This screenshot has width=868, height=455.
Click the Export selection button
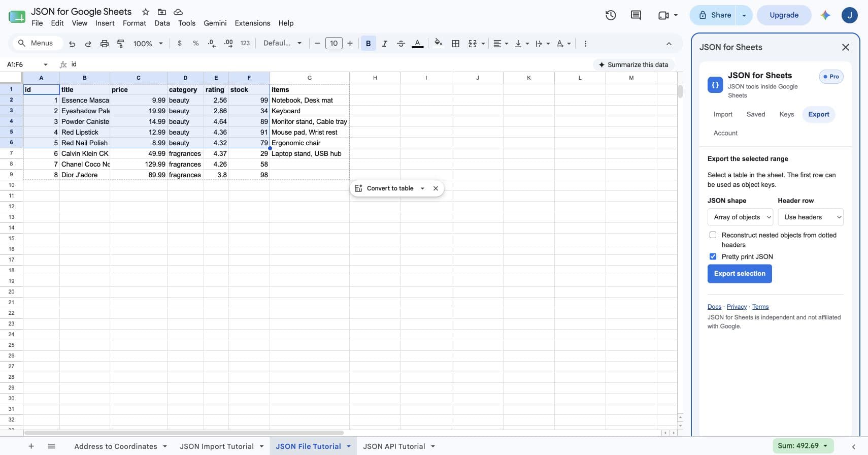pyautogui.click(x=740, y=274)
